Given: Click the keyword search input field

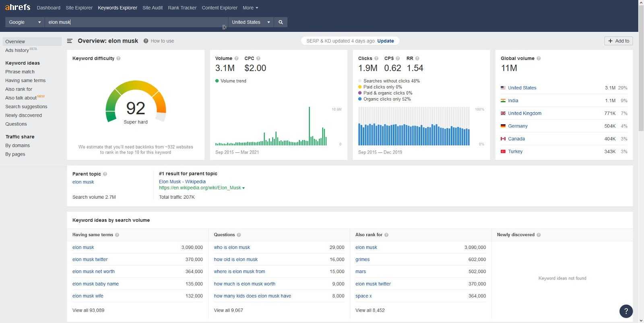Looking at the screenshot, I should [x=136, y=22].
